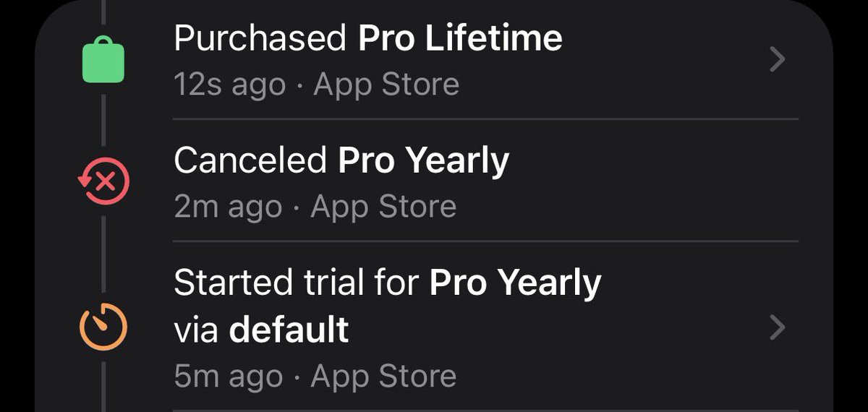Click App Store label under Purchased event
Viewport: 868px width, 412px height.
coord(386,85)
